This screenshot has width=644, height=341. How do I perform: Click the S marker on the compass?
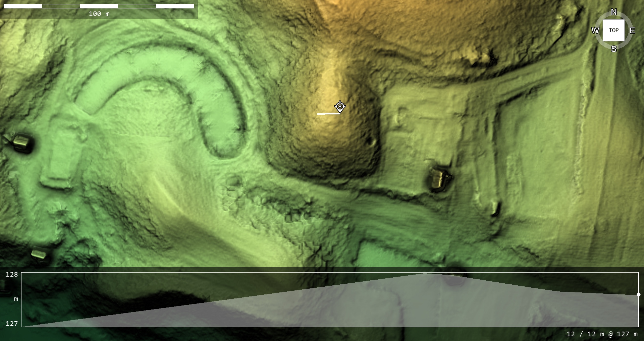tap(613, 49)
